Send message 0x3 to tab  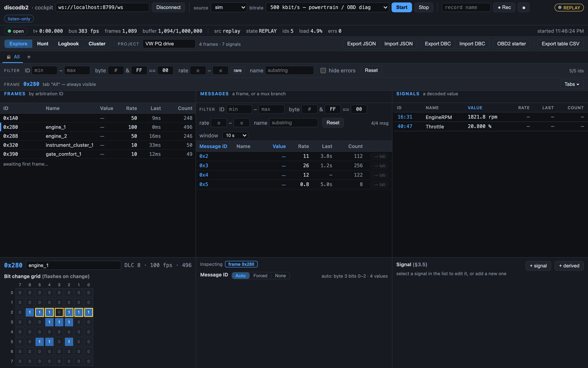point(380,166)
